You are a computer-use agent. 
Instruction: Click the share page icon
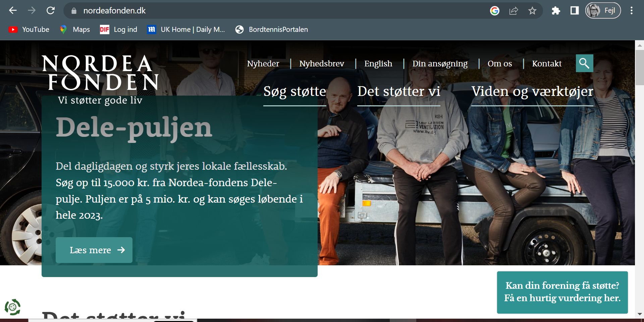(x=514, y=11)
